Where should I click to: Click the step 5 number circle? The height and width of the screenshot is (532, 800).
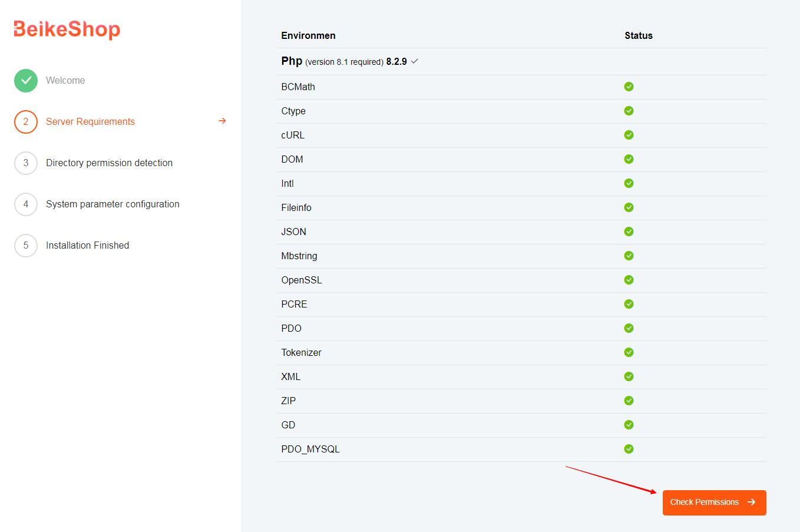coord(26,246)
